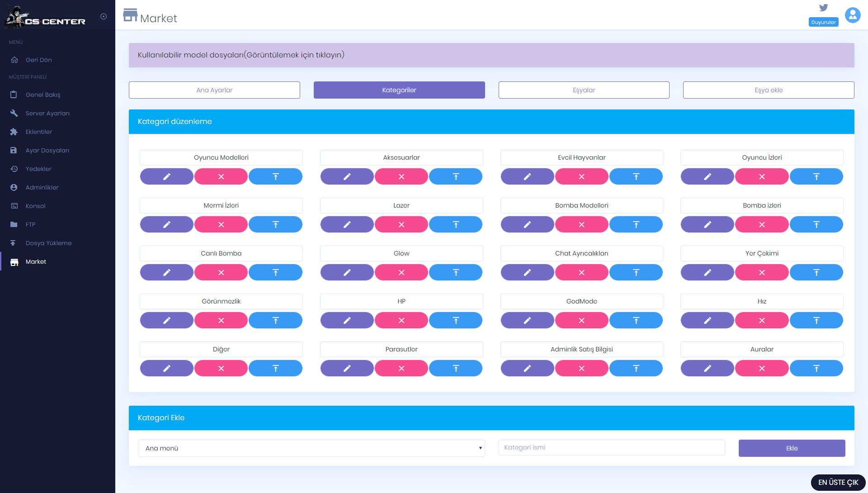The width and height of the screenshot is (868, 493).
Task: Click the EN ÜSTE ÇIK button
Action: [x=838, y=483]
